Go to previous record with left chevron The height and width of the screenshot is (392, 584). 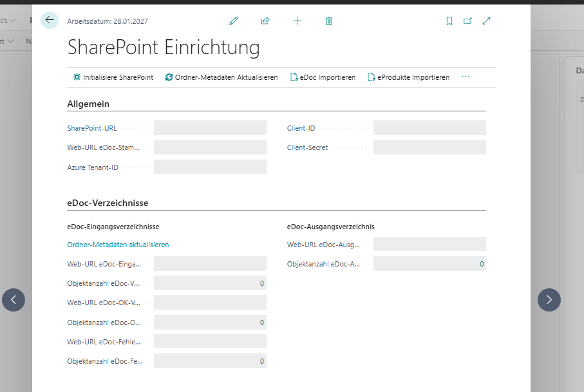(13, 300)
